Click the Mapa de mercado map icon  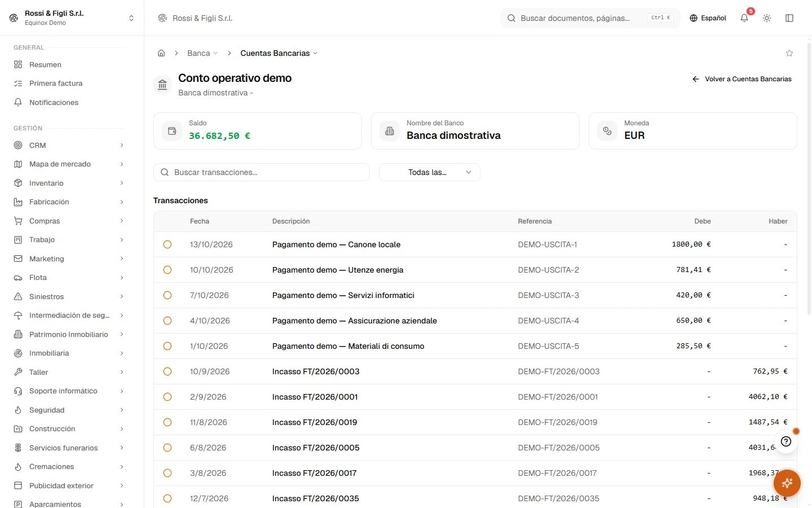pyautogui.click(x=18, y=164)
